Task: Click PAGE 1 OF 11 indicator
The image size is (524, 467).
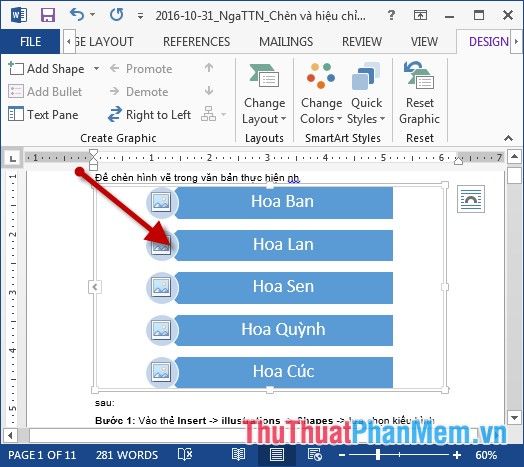Action: click(42, 455)
